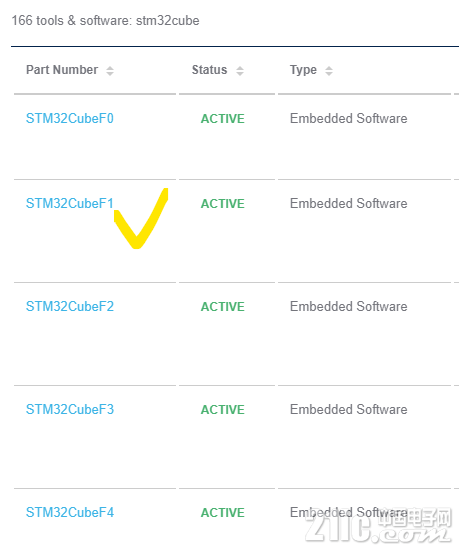Sort table by Part Number arrows
Viewport: 459px width, 551px height.
click(x=110, y=71)
